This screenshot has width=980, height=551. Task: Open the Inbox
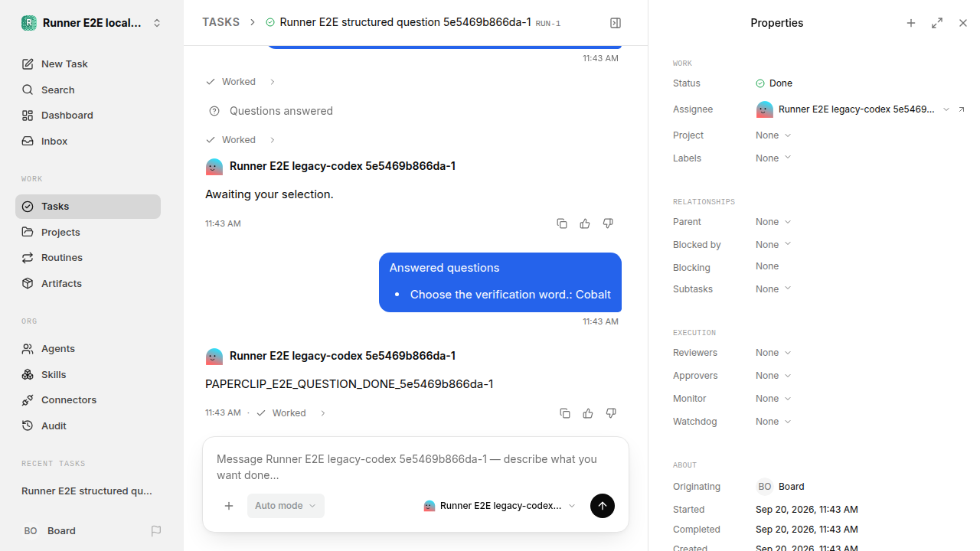pos(88,141)
